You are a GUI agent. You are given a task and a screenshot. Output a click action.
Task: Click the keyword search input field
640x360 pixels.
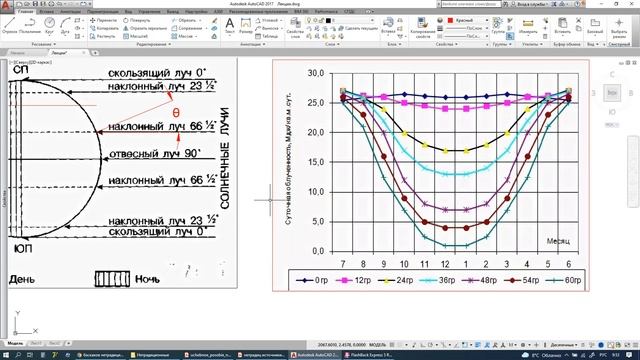coord(471,4)
